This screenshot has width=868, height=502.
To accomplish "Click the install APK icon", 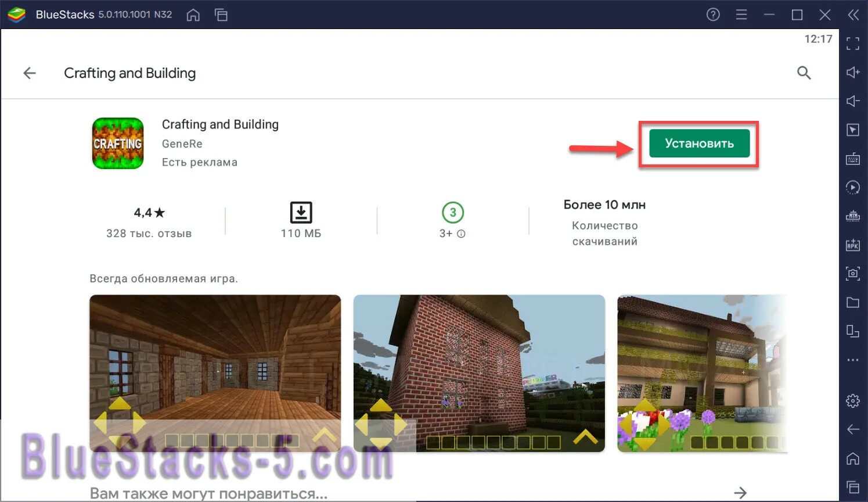I will click(x=853, y=245).
